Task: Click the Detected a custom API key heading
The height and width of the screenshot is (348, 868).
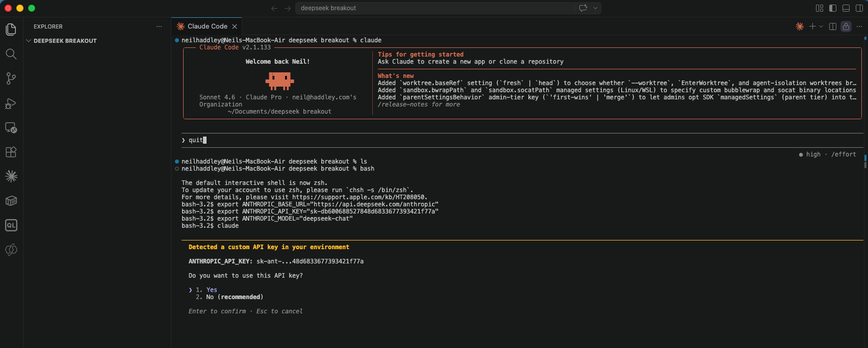Action: pyautogui.click(x=269, y=247)
